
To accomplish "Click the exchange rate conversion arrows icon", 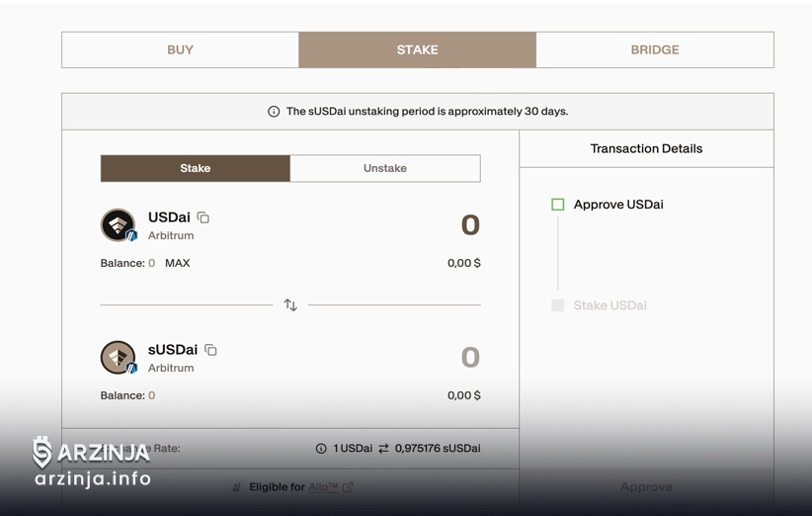I will [383, 449].
